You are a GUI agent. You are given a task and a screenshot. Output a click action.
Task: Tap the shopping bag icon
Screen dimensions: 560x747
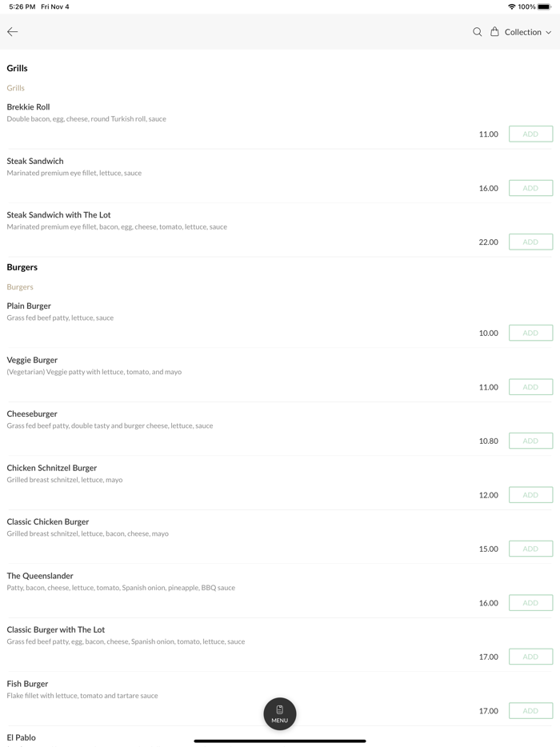(x=494, y=32)
